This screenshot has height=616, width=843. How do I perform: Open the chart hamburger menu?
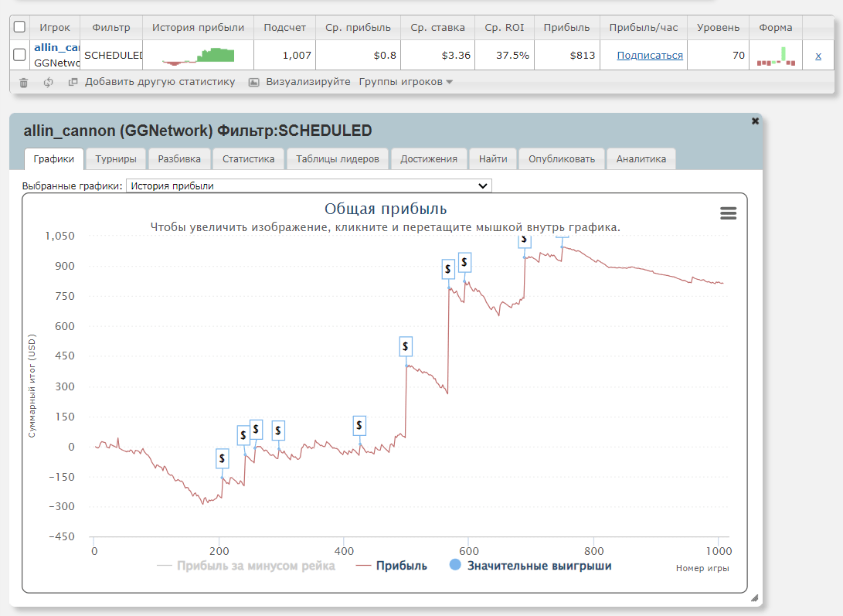(728, 213)
